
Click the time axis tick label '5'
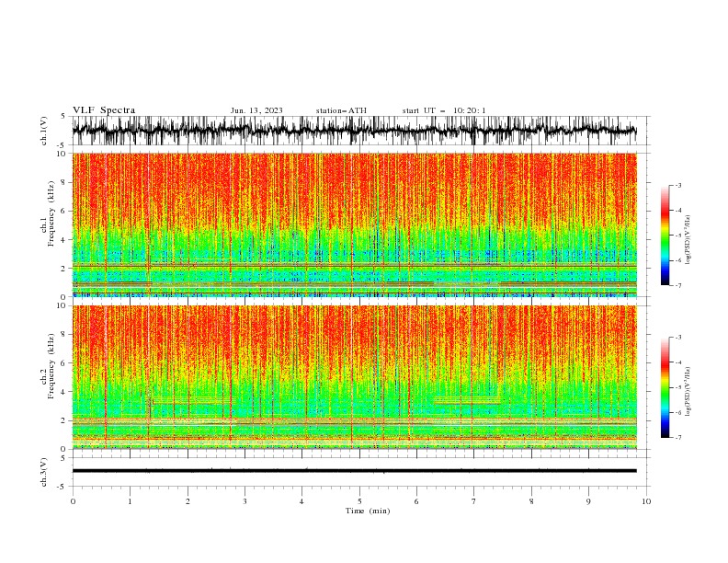[x=359, y=501]
